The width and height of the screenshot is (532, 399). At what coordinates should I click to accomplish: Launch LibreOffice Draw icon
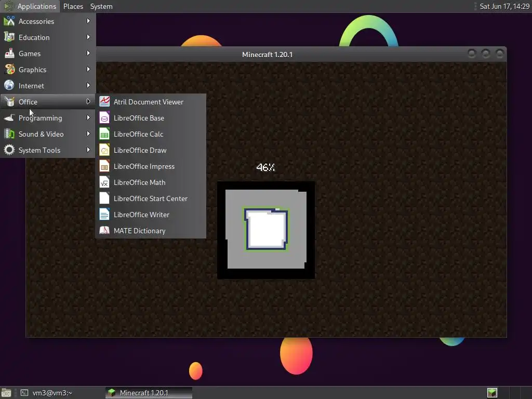coord(104,150)
